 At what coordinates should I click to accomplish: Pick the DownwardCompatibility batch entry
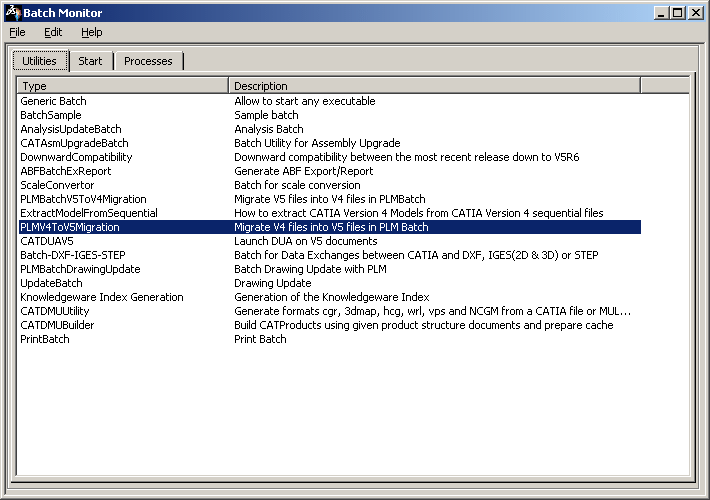[x=76, y=157]
